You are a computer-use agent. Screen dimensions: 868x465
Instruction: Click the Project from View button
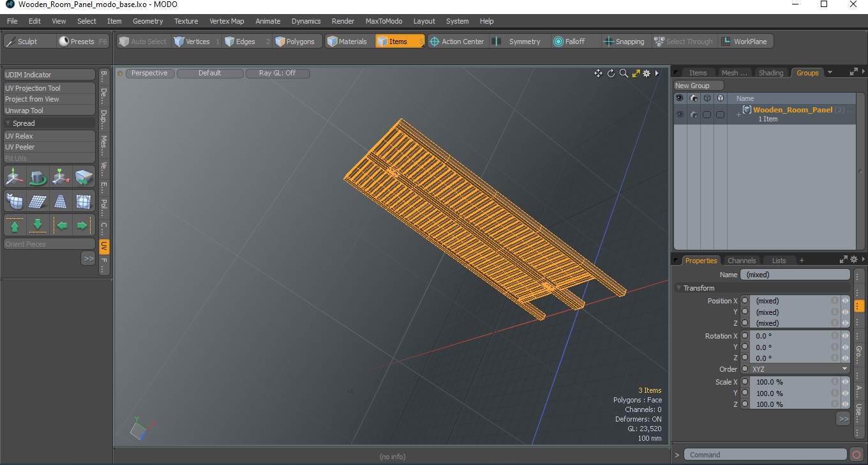click(x=49, y=99)
